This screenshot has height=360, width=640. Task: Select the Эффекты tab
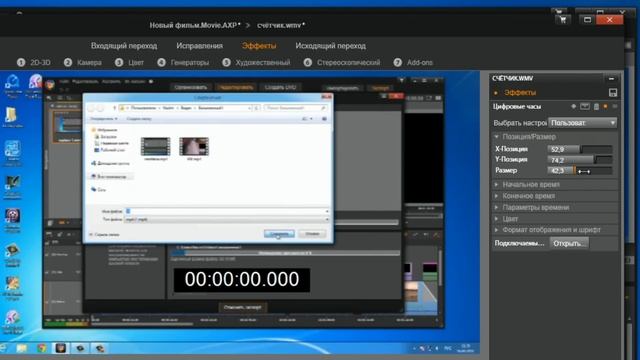click(259, 46)
